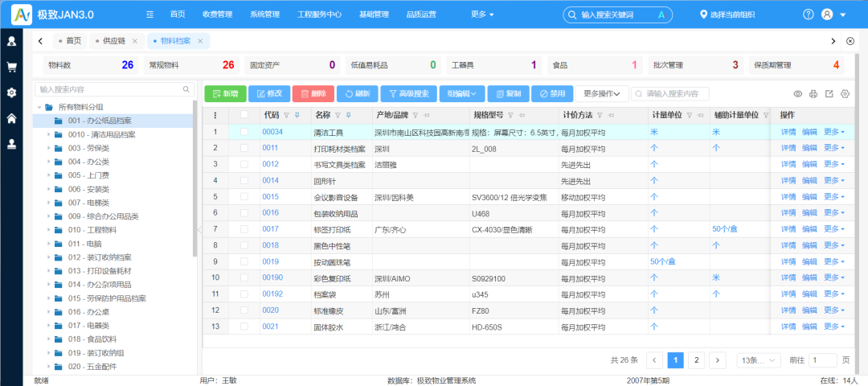
Task: Expand the 010 - 工程物料 node
Action: (x=49, y=230)
